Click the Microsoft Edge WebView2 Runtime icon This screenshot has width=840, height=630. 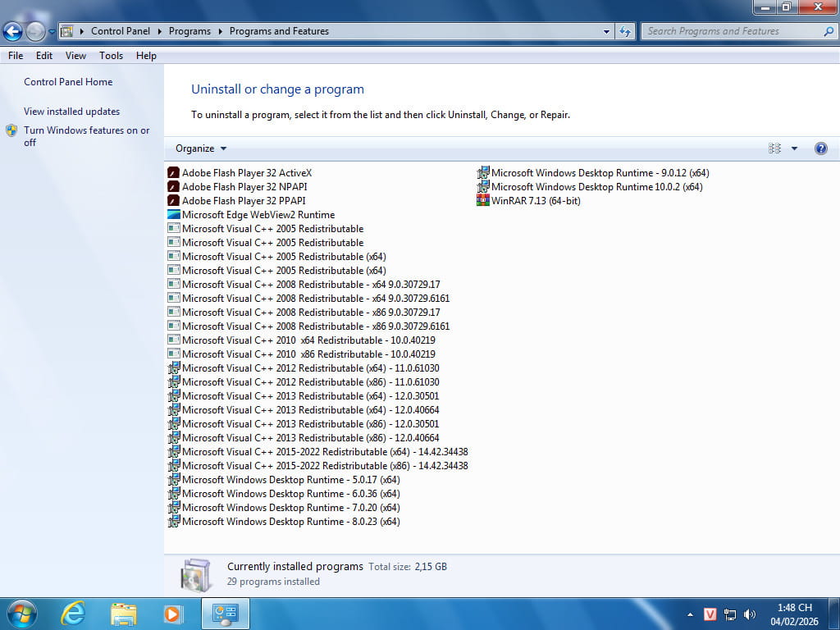coord(174,214)
